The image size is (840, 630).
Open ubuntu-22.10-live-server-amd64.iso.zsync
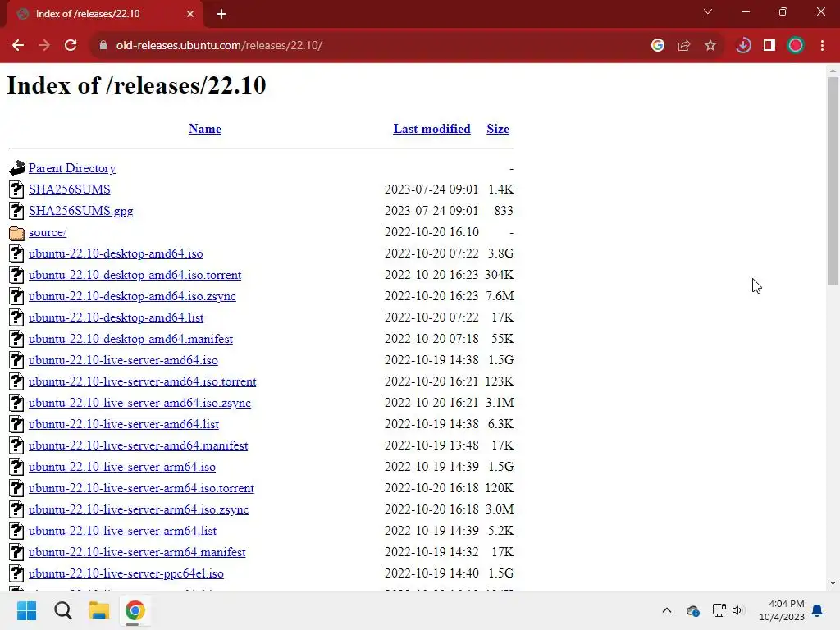[x=139, y=403]
